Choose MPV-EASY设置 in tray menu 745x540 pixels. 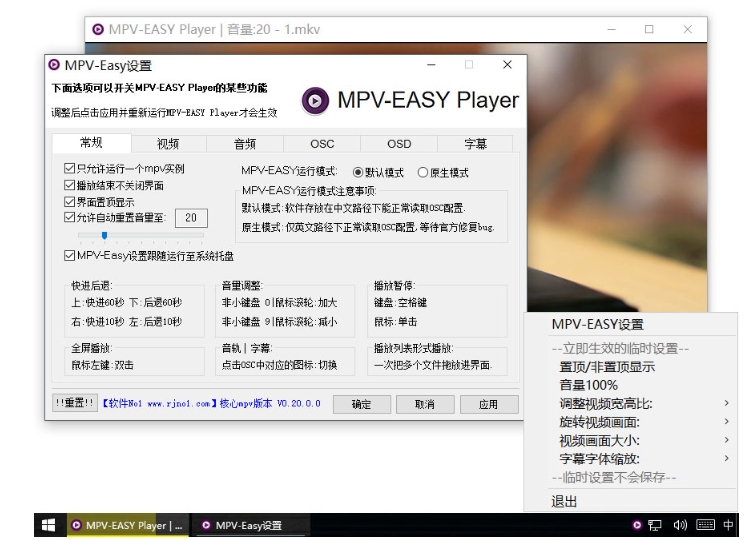click(x=630, y=324)
